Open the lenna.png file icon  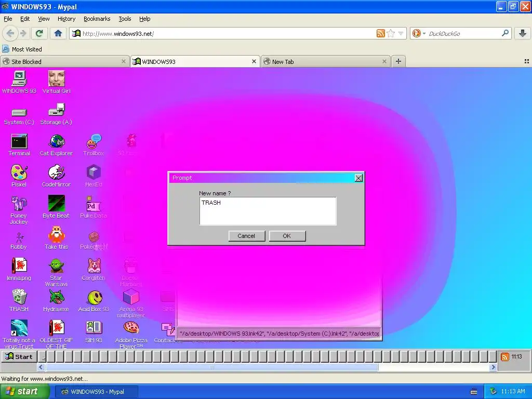click(x=19, y=270)
